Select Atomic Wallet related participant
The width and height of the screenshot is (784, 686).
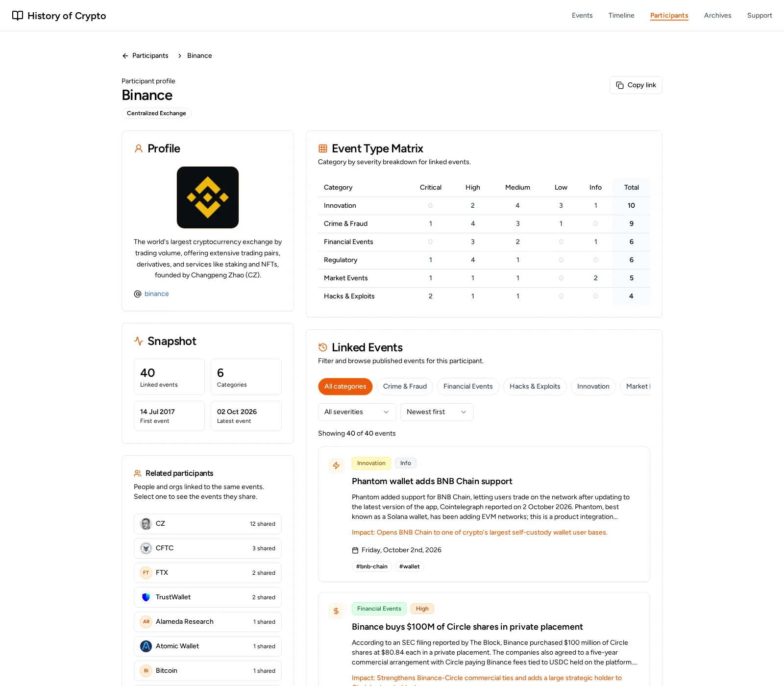click(x=208, y=646)
